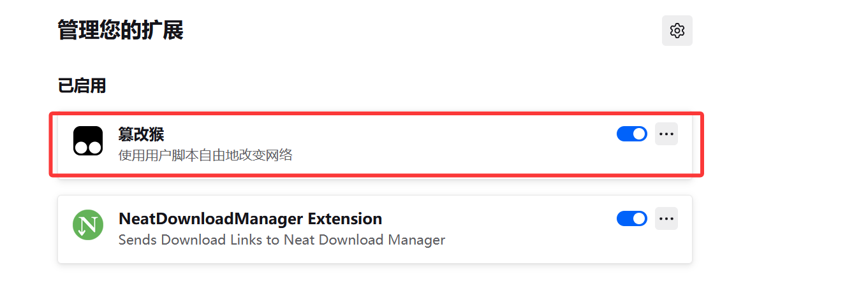The width and height of the screenshot is (868, 293).
Task: Click the blue part of the 篡改猴 switch
Action: (x=624, y=134)
